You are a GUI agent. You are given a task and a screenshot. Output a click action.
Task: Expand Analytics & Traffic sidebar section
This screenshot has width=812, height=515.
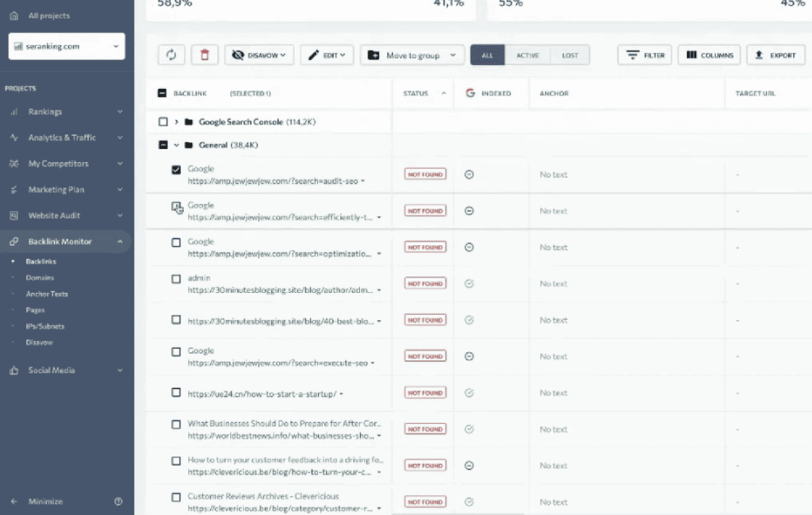67,137
